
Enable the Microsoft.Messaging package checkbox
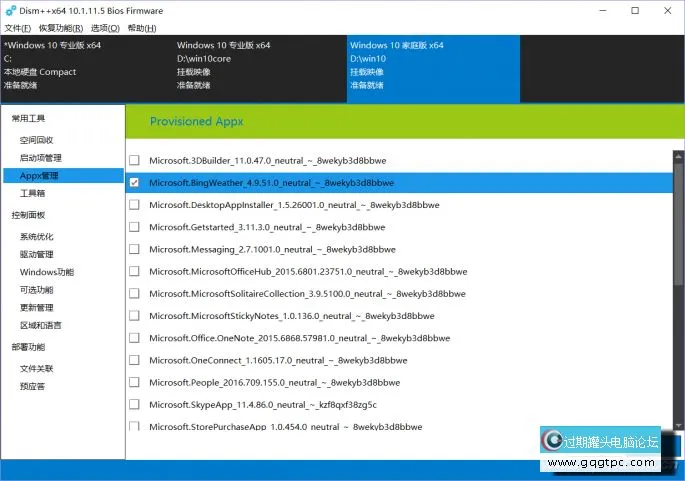click(134, 249)
